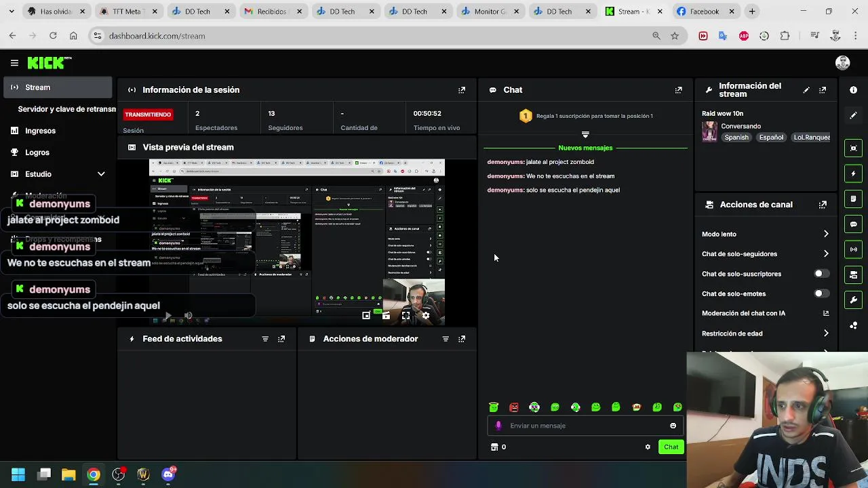868x488 pixels.
Task: Click the Español tag
Action: (771, 138)
